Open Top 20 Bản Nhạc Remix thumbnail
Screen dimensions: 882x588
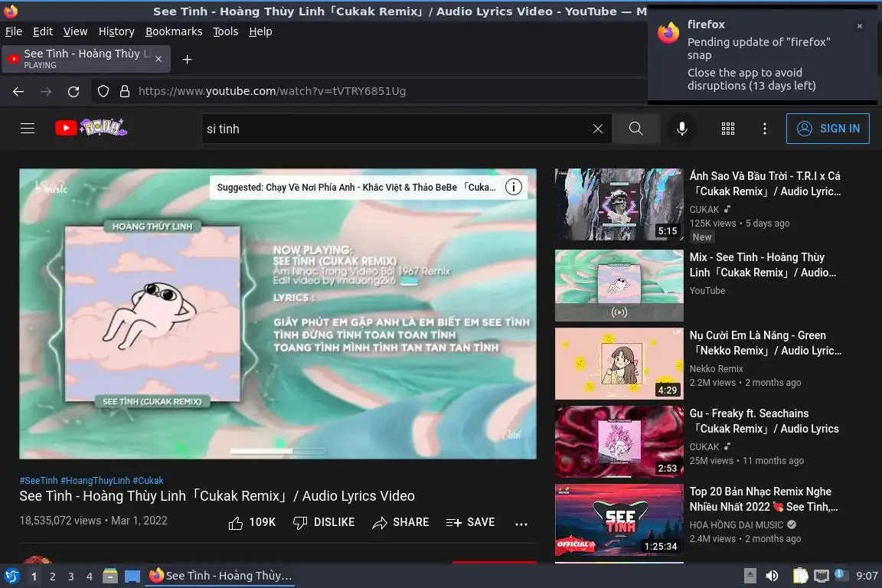coord(619,520)
